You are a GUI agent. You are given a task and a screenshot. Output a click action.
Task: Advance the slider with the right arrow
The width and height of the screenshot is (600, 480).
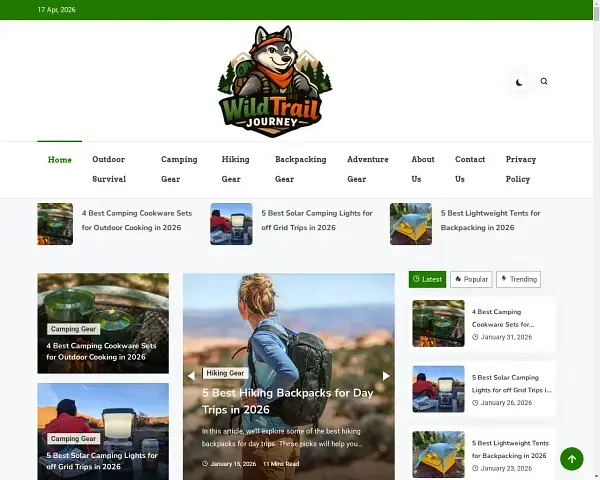point(386,376)
